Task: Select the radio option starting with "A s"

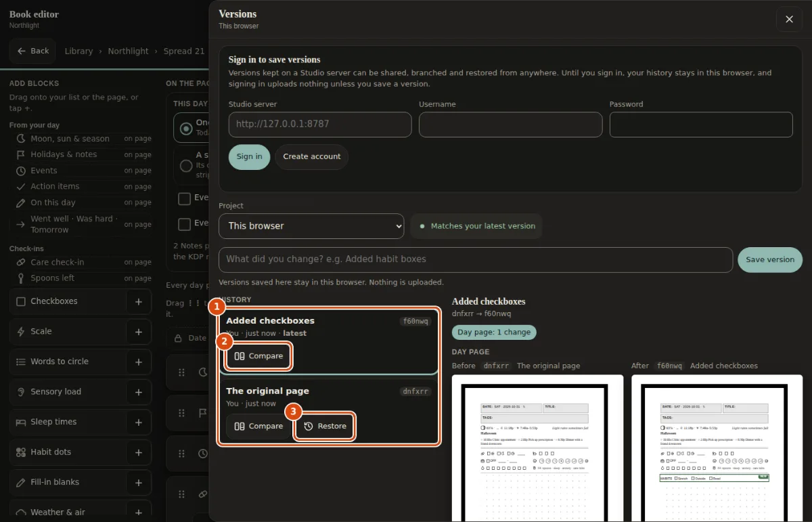Action: 186,165
